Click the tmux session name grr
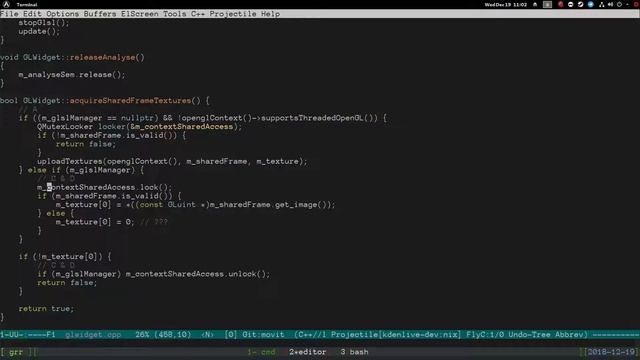The image size is (640, 360). coord(16,352)
